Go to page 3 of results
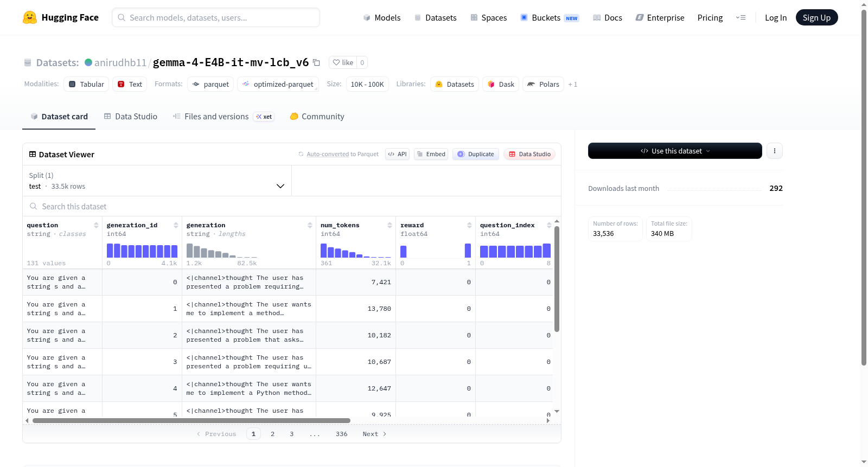This screenshot has width=868, height=467. tap(292, 434)
